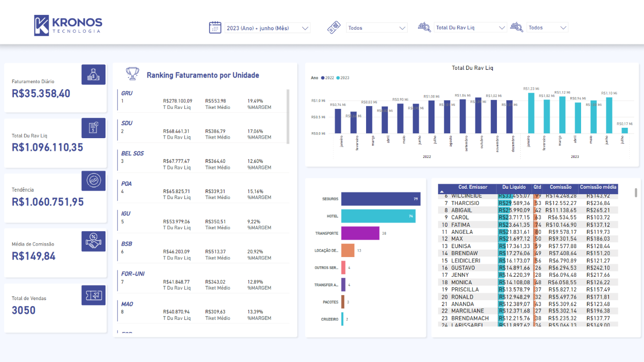Select the HOTEL bar with value 74

378,216
